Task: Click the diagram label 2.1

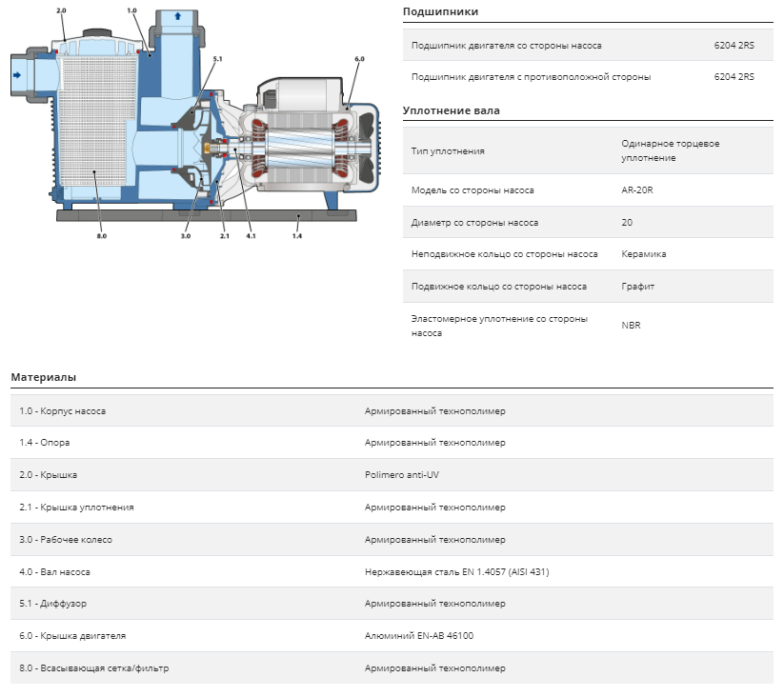Action: [225, 236]
